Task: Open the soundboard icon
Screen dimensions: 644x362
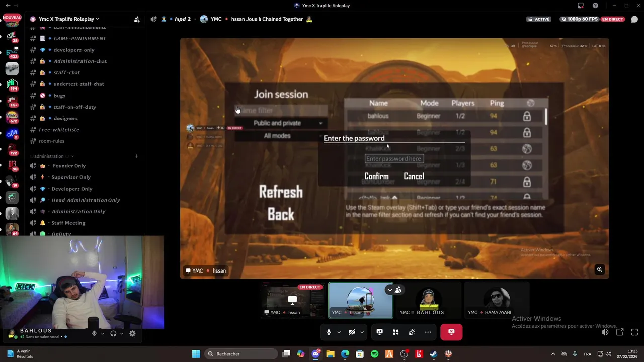Action: 412,332
